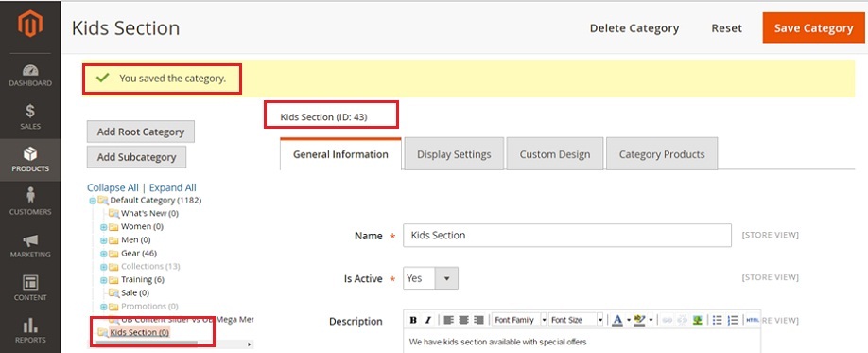Click the Save Category button
The image size is (868, 353).
(814, 27)
